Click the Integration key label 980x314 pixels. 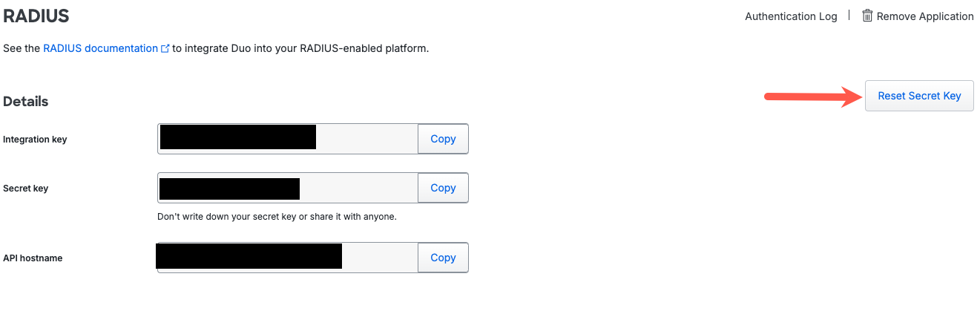click(35, 140)
